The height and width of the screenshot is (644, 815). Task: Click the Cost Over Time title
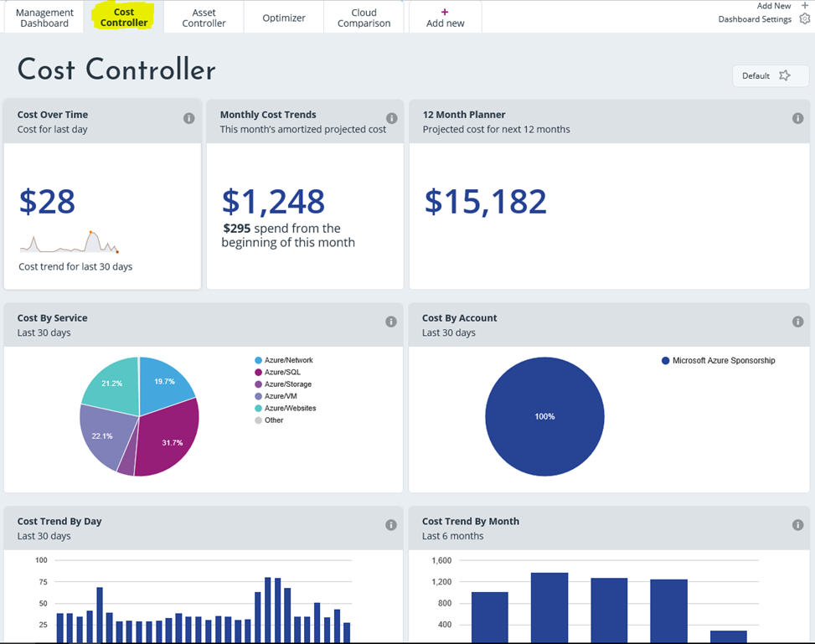tap(53, 115)
